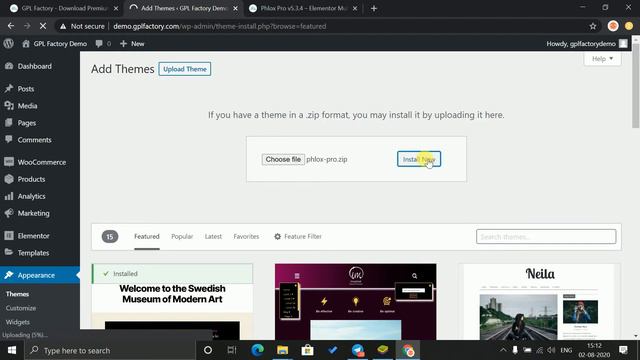Click the browser address bar URL
640x360 pixels.
click(220, 26)
